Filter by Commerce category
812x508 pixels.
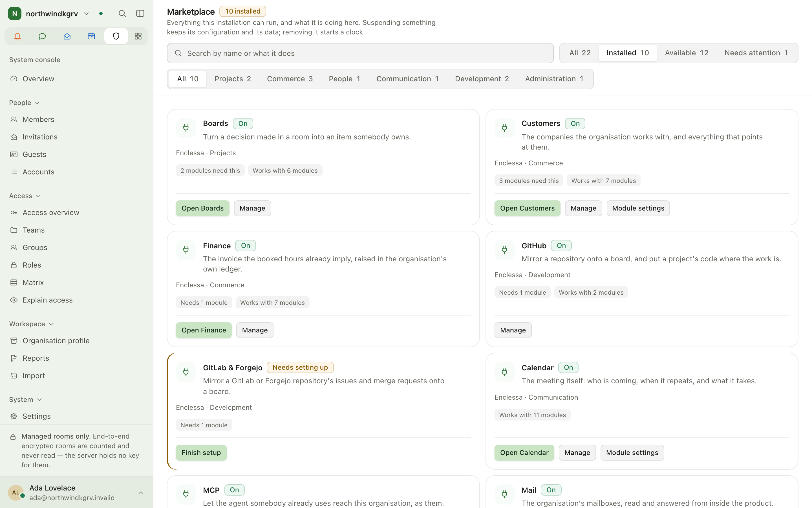pyautogui.click(x=290, y=79)
